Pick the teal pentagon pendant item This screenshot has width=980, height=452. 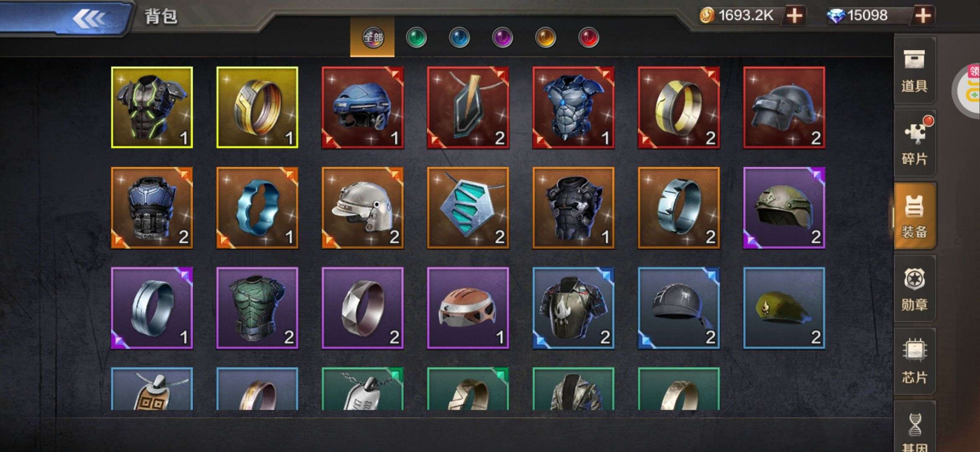pyautogui.click(x=468, y=208)
